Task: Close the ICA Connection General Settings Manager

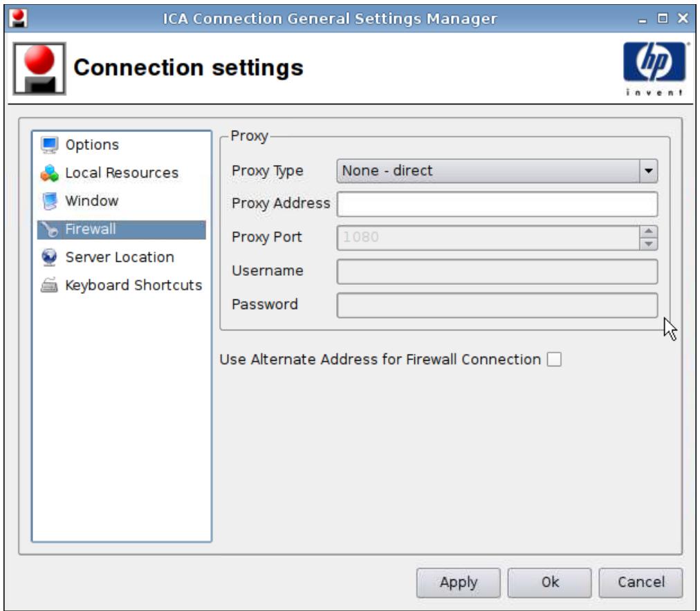Action: [683, 18]
